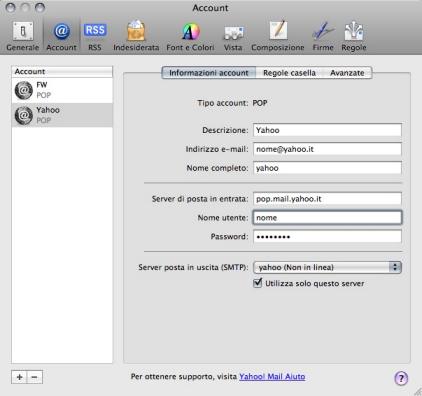
Task: Switch to Regole casella tab
Action: tap(289, 73)
